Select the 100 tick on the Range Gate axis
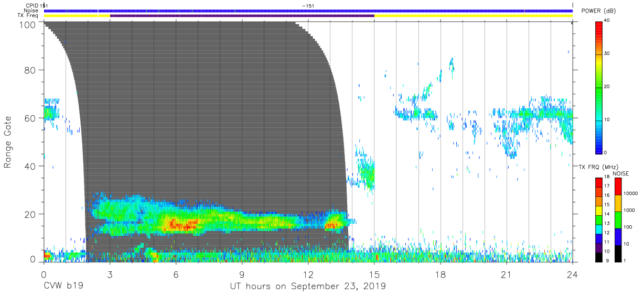This screenshot has width=644, height=297. 28,25
